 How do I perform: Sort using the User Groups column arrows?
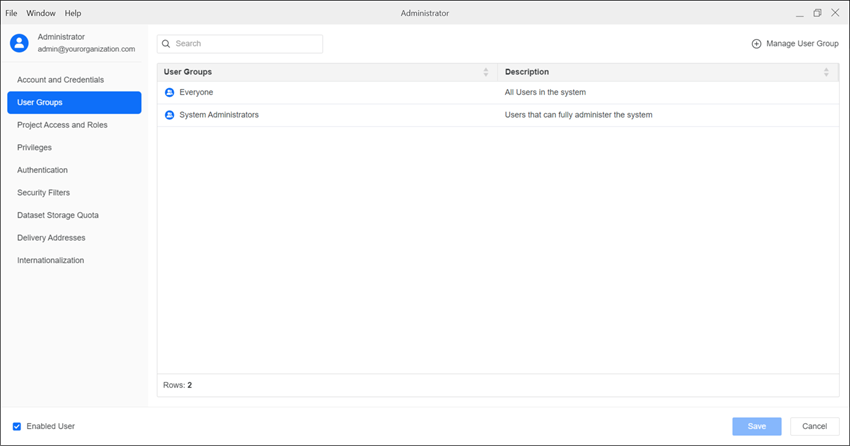pos(486,72)
